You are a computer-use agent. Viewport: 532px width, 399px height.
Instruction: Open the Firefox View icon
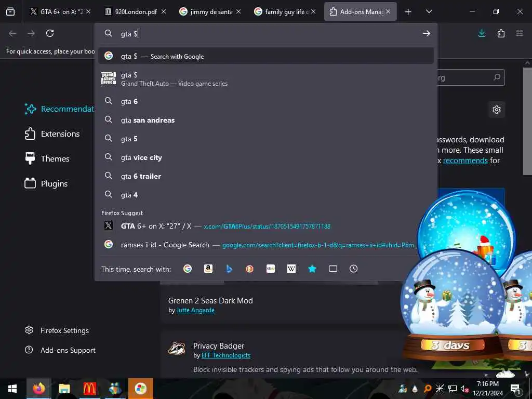[10, 11]
